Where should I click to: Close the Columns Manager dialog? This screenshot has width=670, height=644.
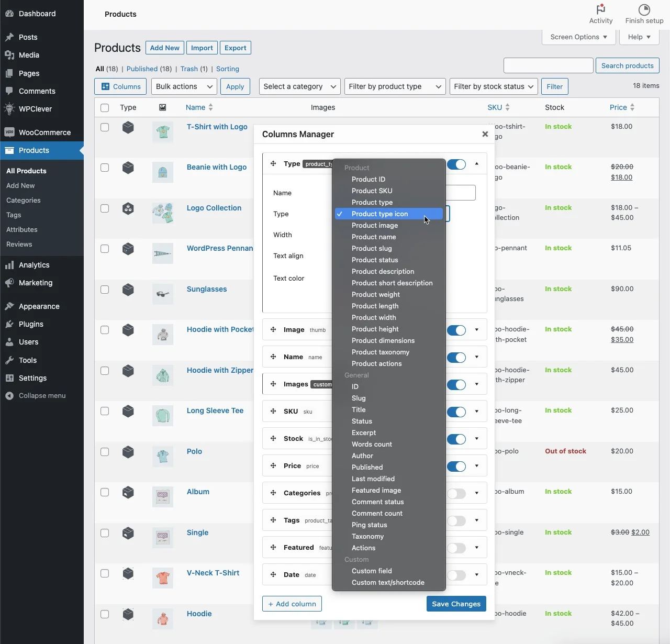[x=485, y=134]
